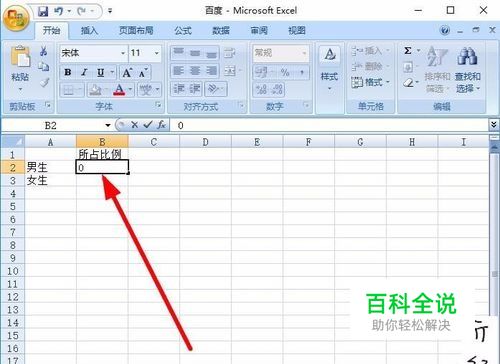
Task: Decrease the indent
Action: pos(179,89)
